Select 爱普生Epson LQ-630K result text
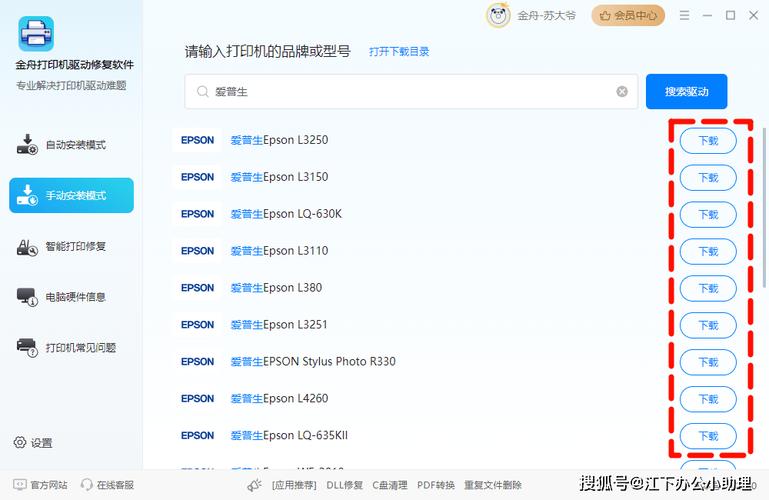Viewport: 769px width, 500px height. 286,214
